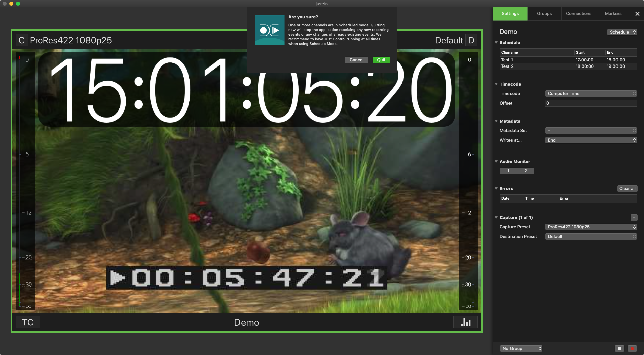
Task: Open the Destination Preset dropdown
Action: click(591, 236)
